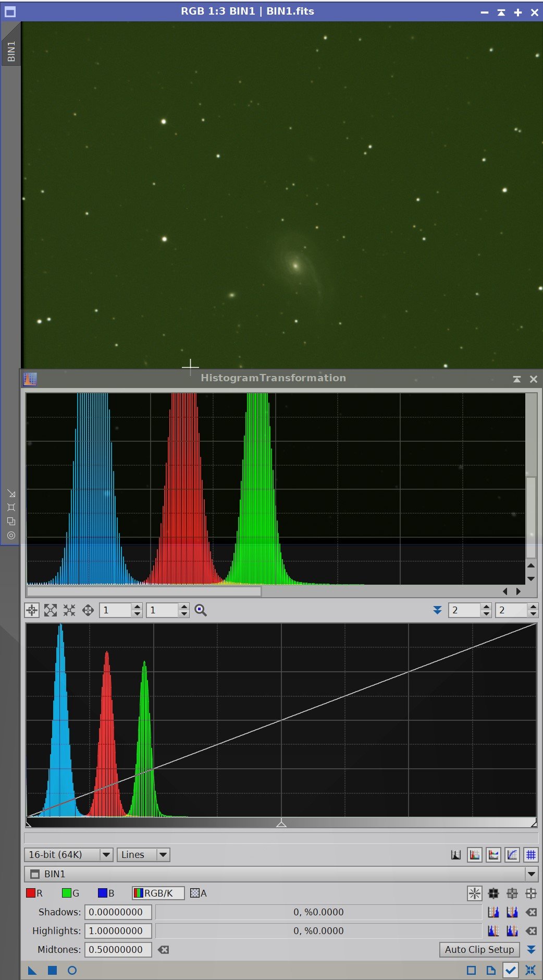Click the Apply Global circle icon

(72, 971)
